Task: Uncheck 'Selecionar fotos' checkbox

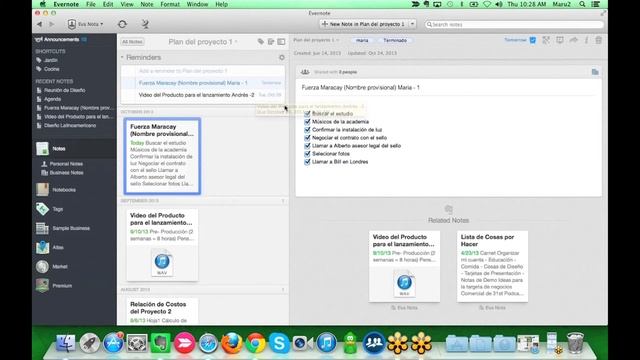Action: (x=307, y=153)
